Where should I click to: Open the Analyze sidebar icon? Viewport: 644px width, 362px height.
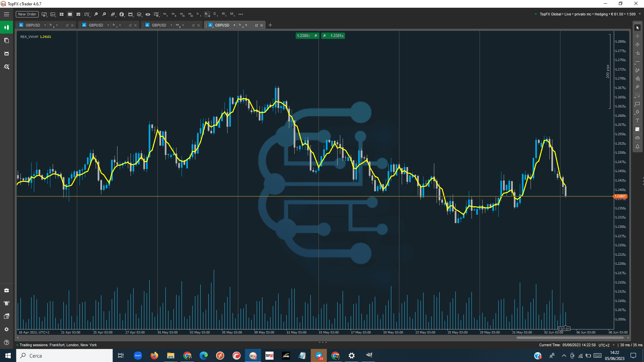coord(6,67)
